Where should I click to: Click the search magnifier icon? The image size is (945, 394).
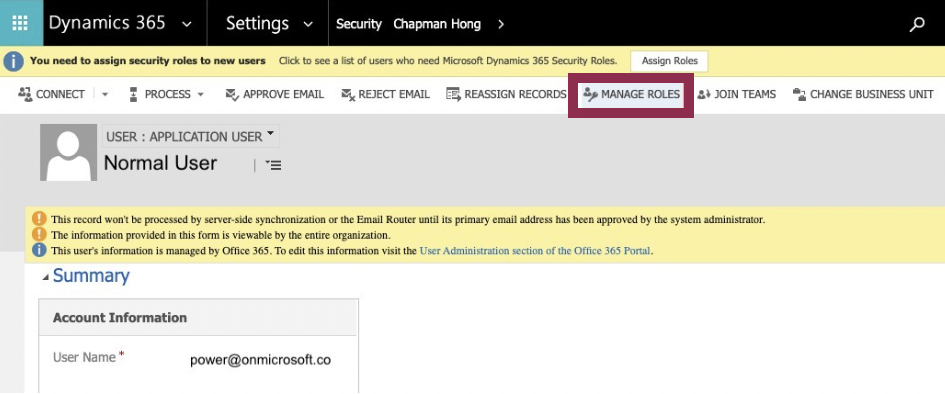click(917, 24)
